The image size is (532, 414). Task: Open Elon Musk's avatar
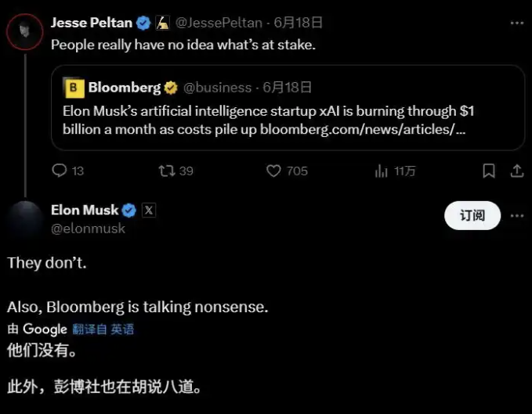pyautogui.click(x=25, y=218)
